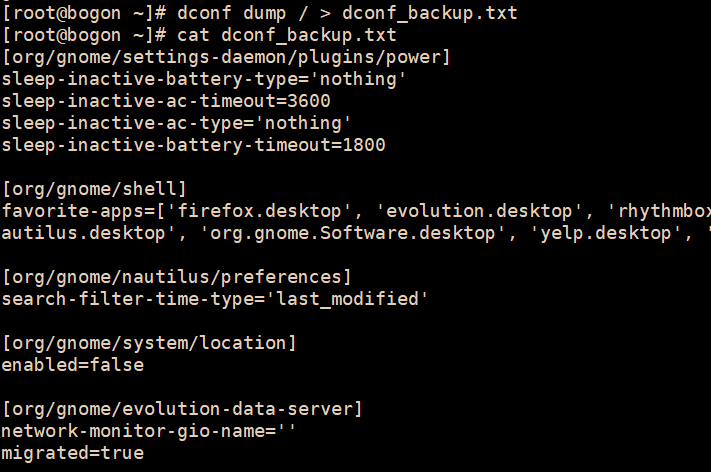Select the nautilus preferences section header
Screen dimensions: 711x472
coord(177,277)
